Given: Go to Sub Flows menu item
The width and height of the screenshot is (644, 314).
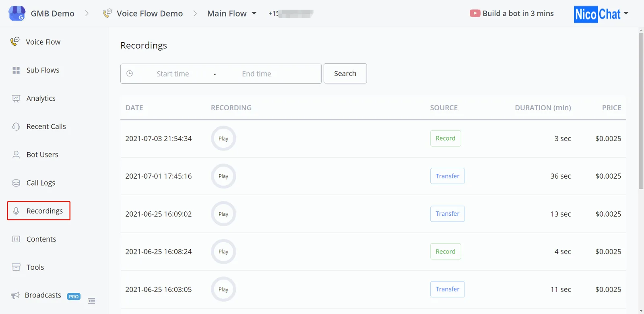Looking at the screenshot, I should click(x=43, y=70).
